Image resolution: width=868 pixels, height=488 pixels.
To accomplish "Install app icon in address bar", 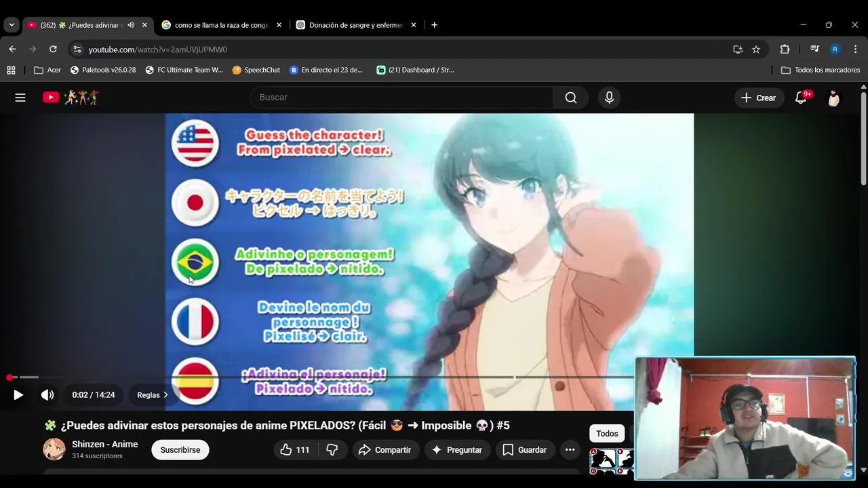I will pos(738,49).
